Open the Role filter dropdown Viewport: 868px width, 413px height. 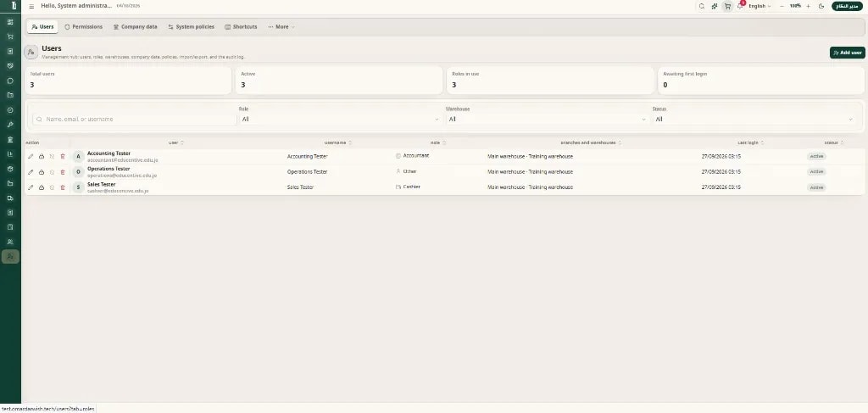pyautogui.click(x=340, y=119)
